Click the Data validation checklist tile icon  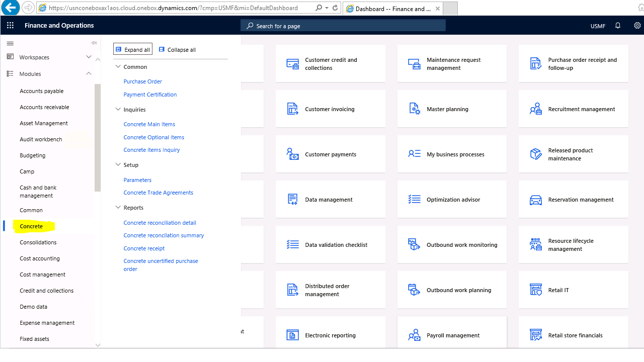click(x=293, y=245)
